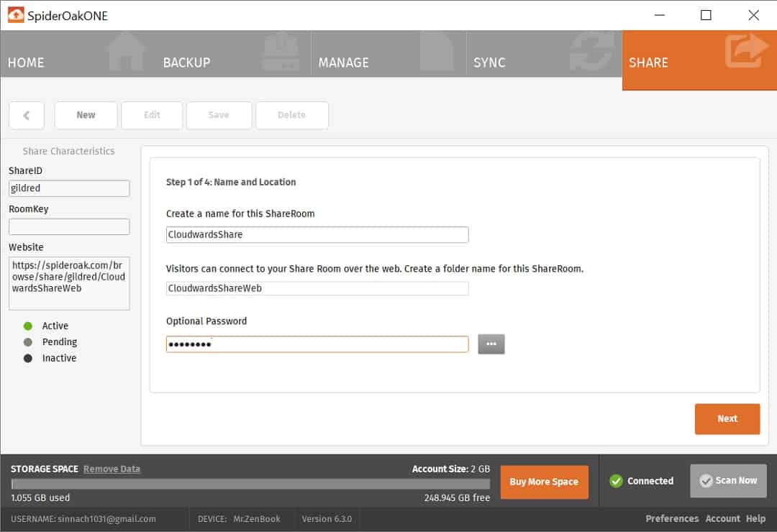This screenshot has height=532, width=777.
Task: Click the orange Next button
Action: coord(727,418)
